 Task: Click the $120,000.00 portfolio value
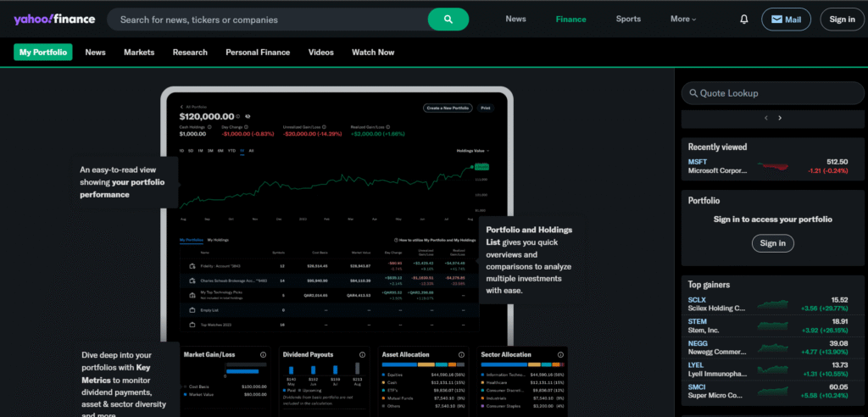pos(207,116)
